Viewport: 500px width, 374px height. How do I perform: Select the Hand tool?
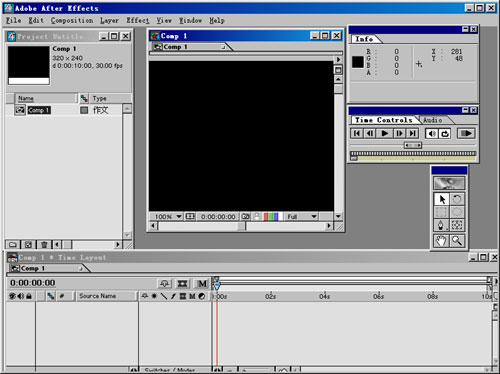[441, 241]
